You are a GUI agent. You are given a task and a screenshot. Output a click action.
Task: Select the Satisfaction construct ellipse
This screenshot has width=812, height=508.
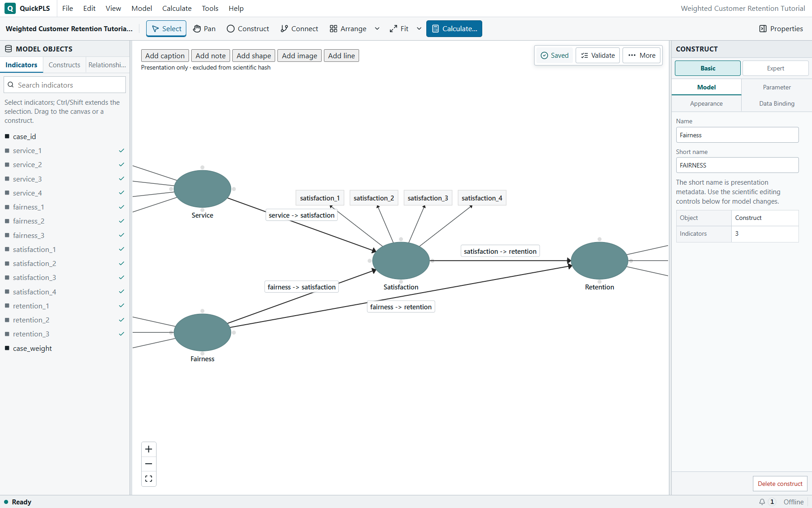click(x=401, y=261)
